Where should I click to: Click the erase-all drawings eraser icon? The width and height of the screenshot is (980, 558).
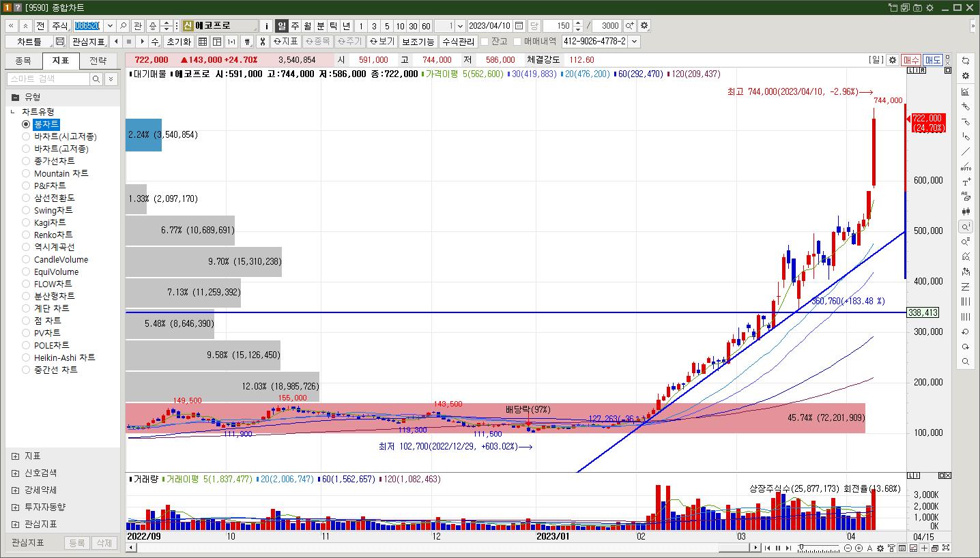point(966,196)
